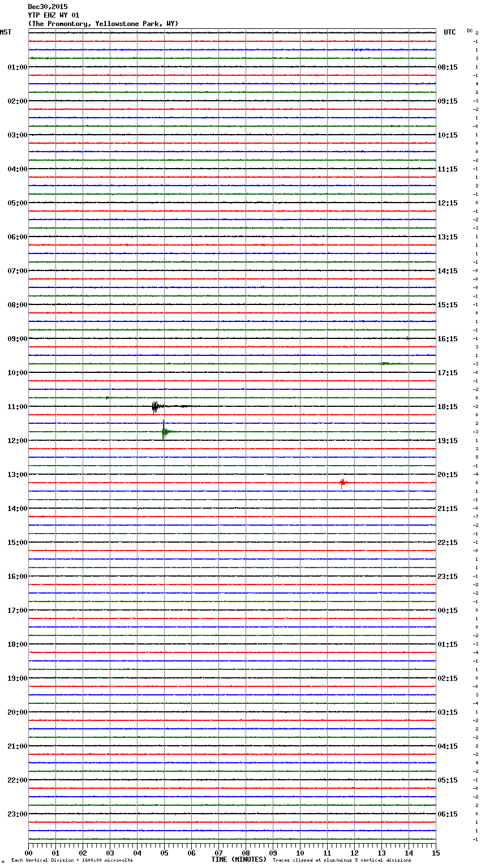481x868 pixels.
Task: Click the "20:15" UTC time label
Action: 448,475
